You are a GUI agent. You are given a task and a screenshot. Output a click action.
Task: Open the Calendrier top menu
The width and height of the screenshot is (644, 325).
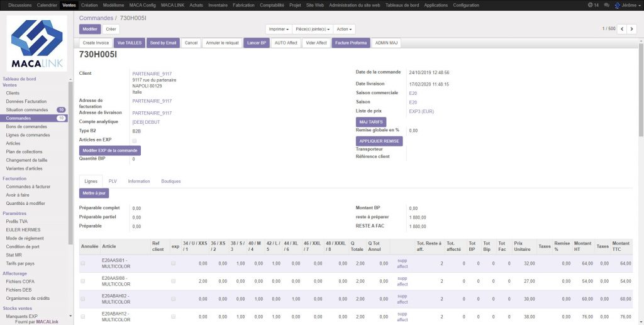point(47,5)
